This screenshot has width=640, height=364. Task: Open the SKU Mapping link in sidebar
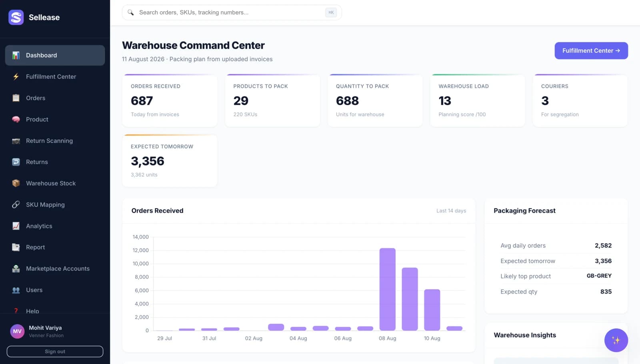pos(55,204)
